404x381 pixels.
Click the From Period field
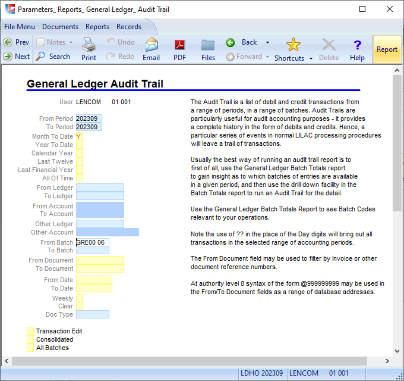click(89, 118)
